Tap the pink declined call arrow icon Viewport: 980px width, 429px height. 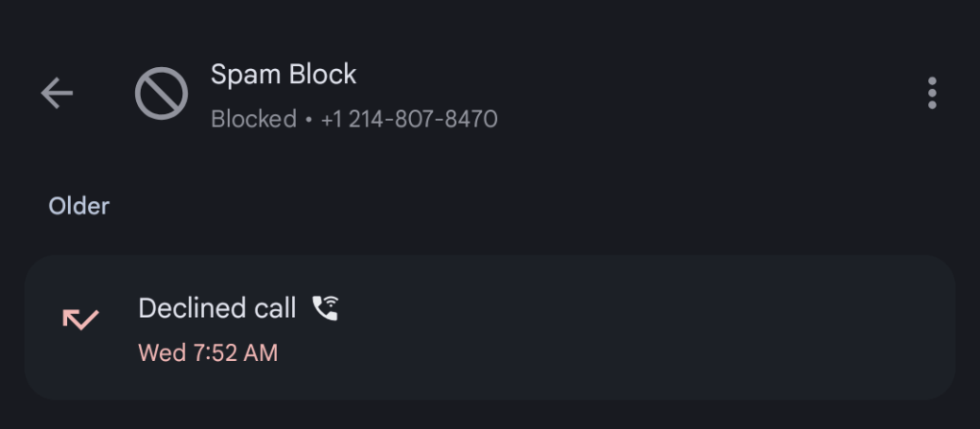pos(80,319)
